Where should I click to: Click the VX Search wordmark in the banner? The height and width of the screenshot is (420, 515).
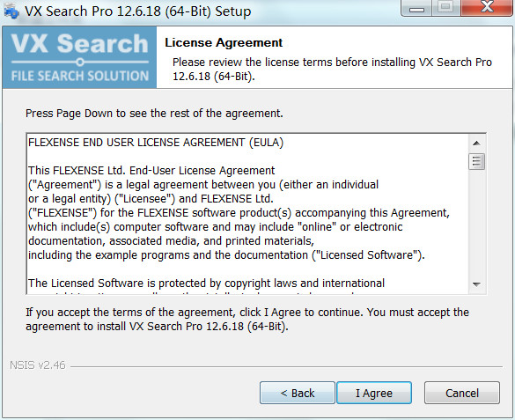click(79, 43)
